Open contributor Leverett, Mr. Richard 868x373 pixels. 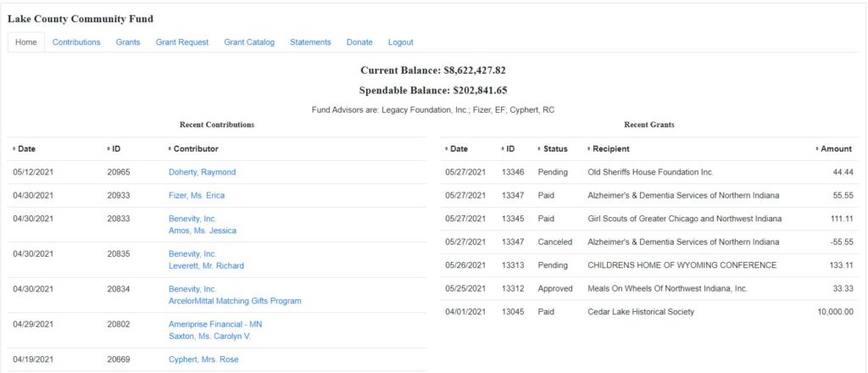(206, 265)
